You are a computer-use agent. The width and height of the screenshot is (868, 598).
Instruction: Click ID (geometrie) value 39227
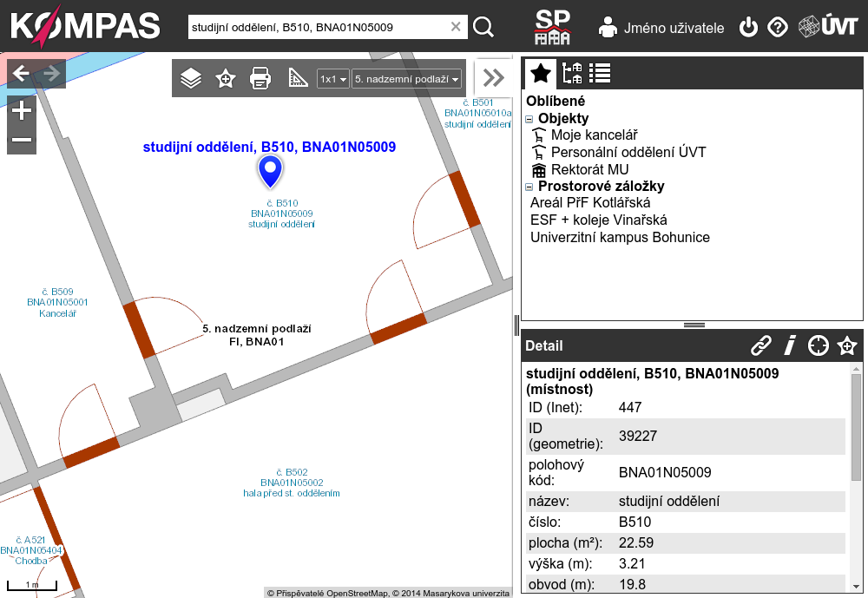638,436
